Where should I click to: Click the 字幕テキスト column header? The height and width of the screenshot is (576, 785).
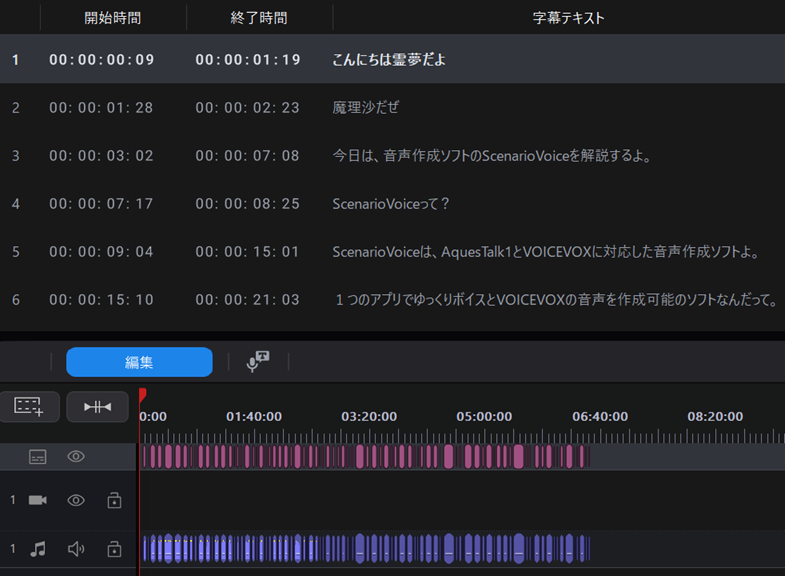tap(569, 18)
